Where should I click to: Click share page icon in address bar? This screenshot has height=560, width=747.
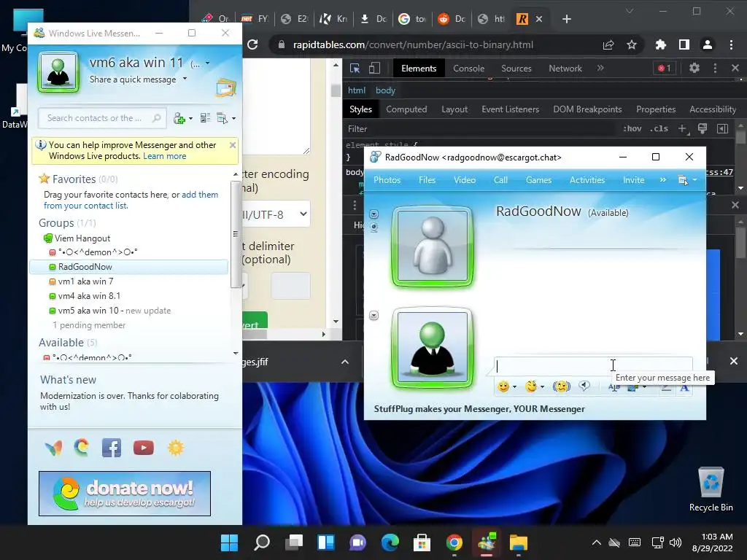(x=608, y=44)
